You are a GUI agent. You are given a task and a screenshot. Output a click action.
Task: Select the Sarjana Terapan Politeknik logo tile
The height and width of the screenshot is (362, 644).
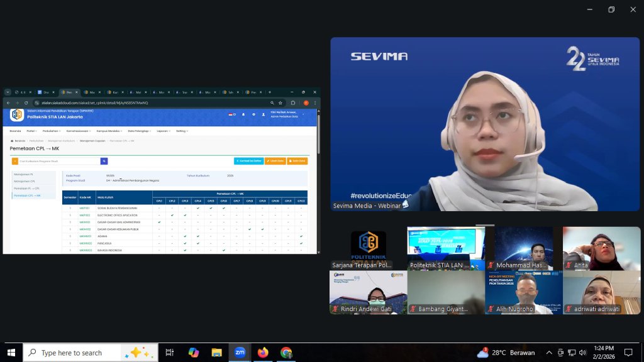pyautogui.click(x=368, y=248)
